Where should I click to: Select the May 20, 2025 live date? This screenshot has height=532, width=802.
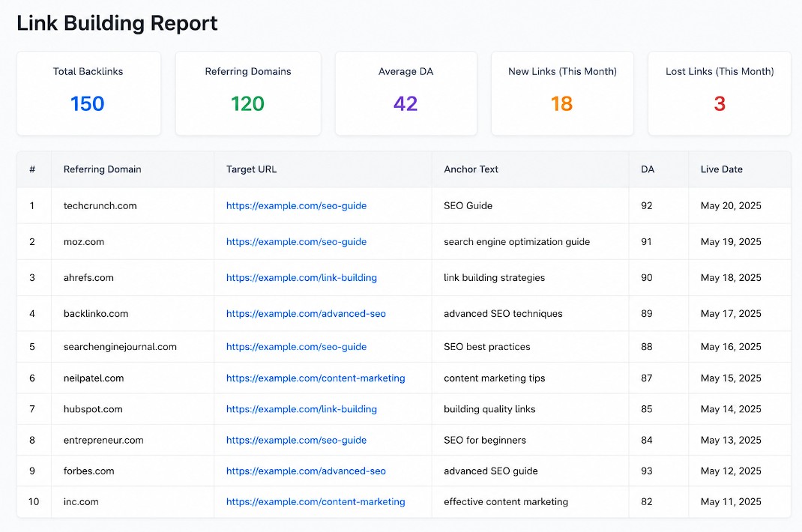click(731, 205)
